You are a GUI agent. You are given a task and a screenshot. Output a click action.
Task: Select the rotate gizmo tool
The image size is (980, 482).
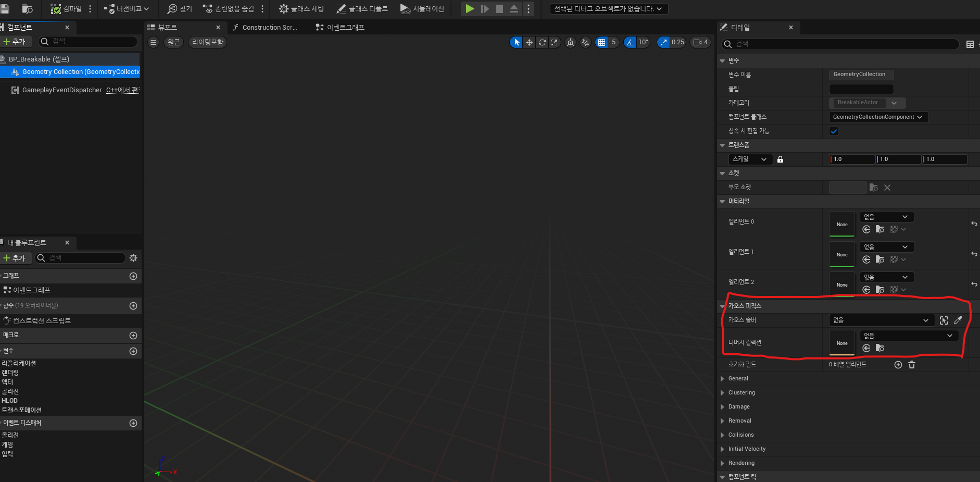pos(542,42)
